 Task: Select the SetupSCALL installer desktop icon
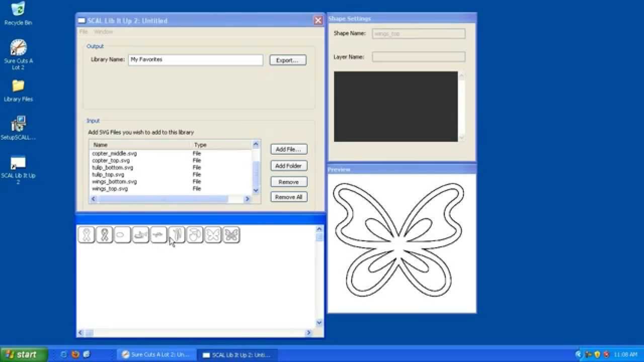18,128
